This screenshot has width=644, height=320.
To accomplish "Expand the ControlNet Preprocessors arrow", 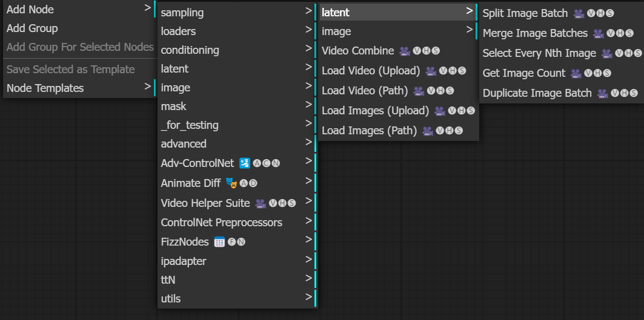I will (x=308, y=221).
